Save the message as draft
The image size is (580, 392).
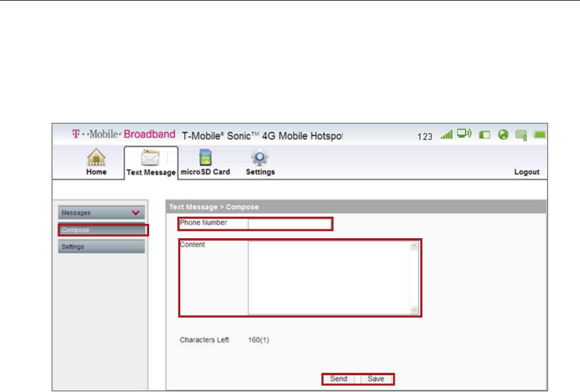376,379
